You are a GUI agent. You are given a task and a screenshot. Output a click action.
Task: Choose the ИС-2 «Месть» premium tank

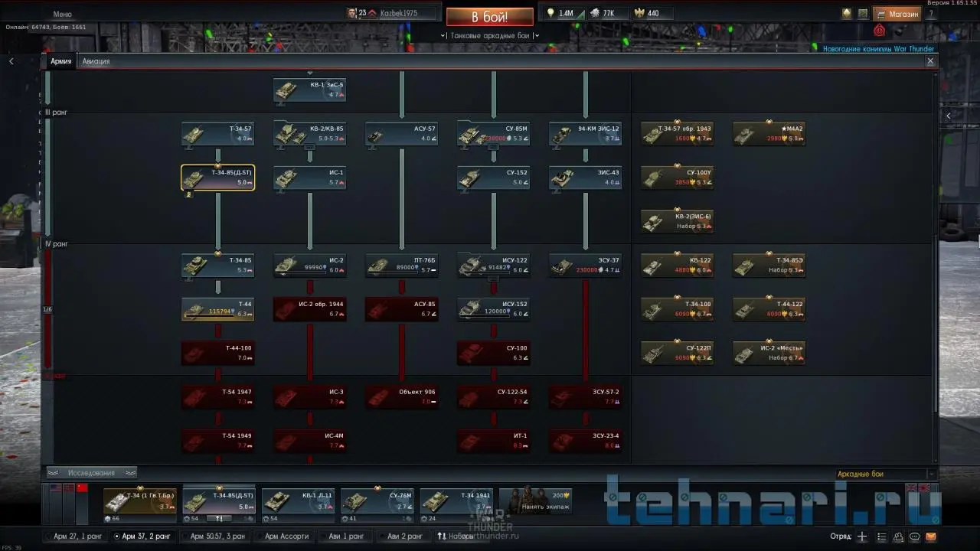pyautogui.click(x=769, y=353)
